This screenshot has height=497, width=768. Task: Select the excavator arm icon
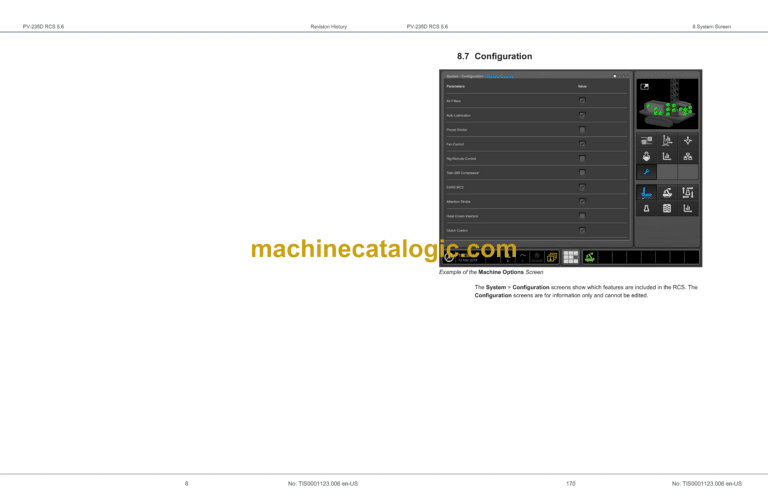click(x=667, y=193)
